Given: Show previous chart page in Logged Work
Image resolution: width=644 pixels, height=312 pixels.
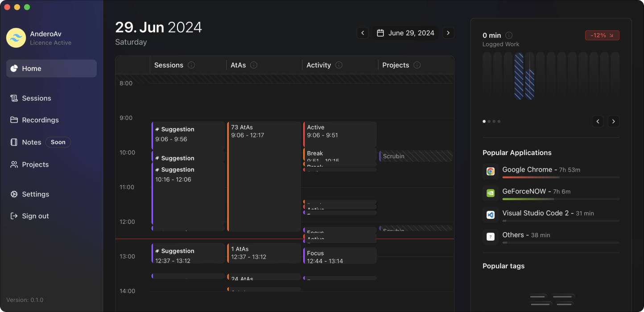Looking at the screenshot, I should [x=598, y=121].
